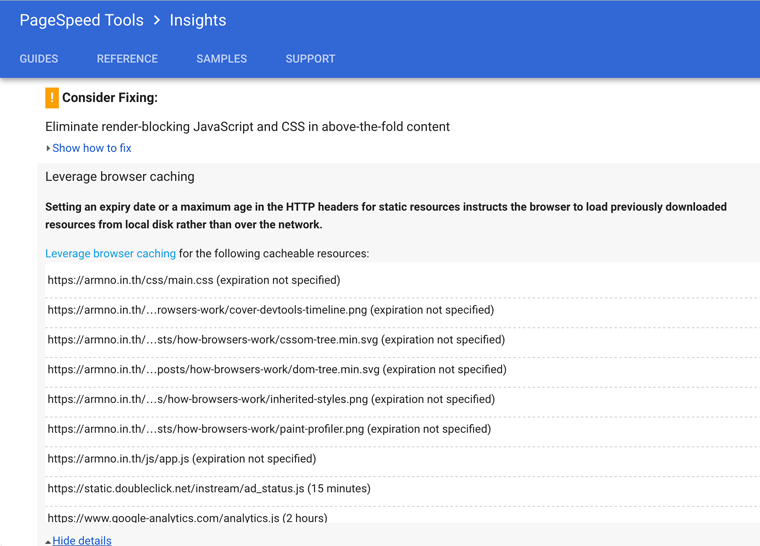Expand the Show how to fix link
Screen dimensions: 760x546
coord(92,148)
